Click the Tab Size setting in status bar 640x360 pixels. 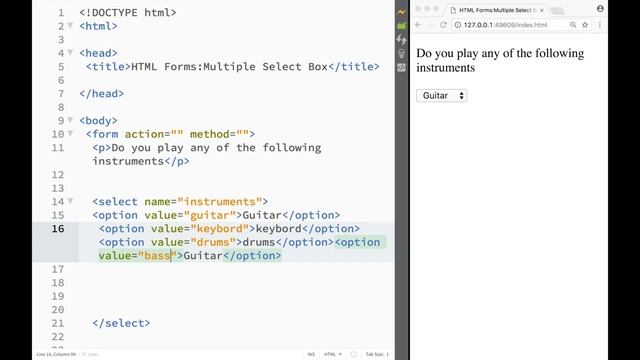point(377,354)
